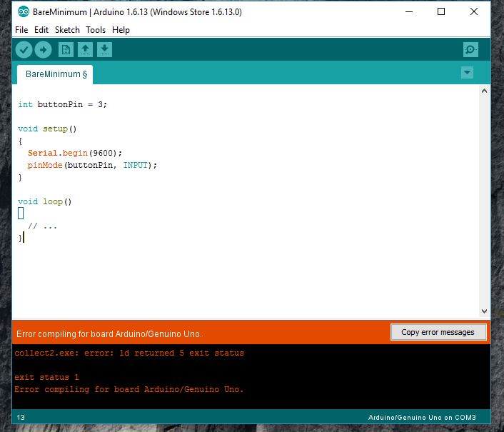Click on 'Serial.begin(9600);' line
504x432 pixels.
(75, 153)
